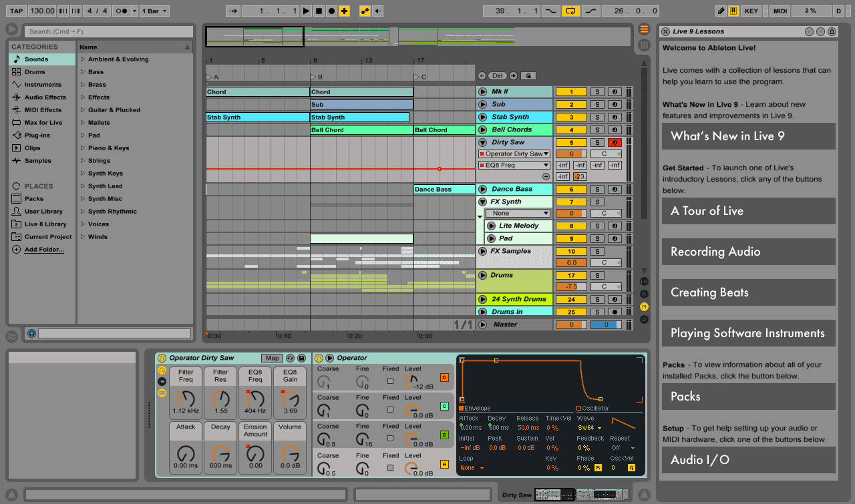Click the TAP tempo button

[x=17, y=11]
